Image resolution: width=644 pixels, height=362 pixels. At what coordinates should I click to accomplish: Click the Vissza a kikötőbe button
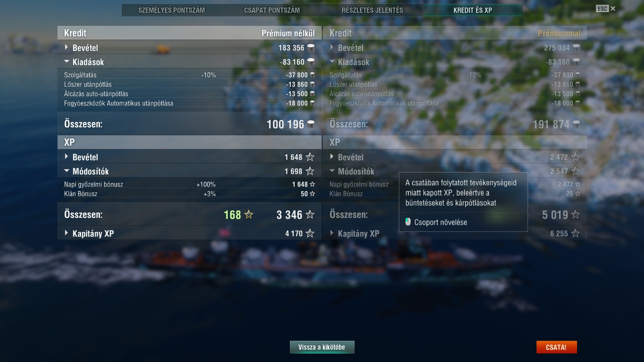pos(322,347)
